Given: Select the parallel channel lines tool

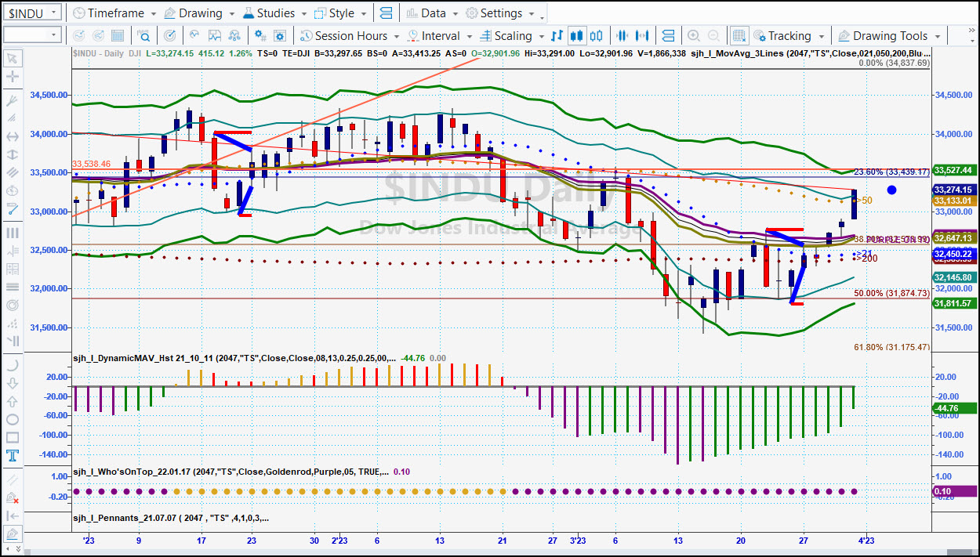Looking at the screenshot, I should pyautogui.click(x=12, y=172).
